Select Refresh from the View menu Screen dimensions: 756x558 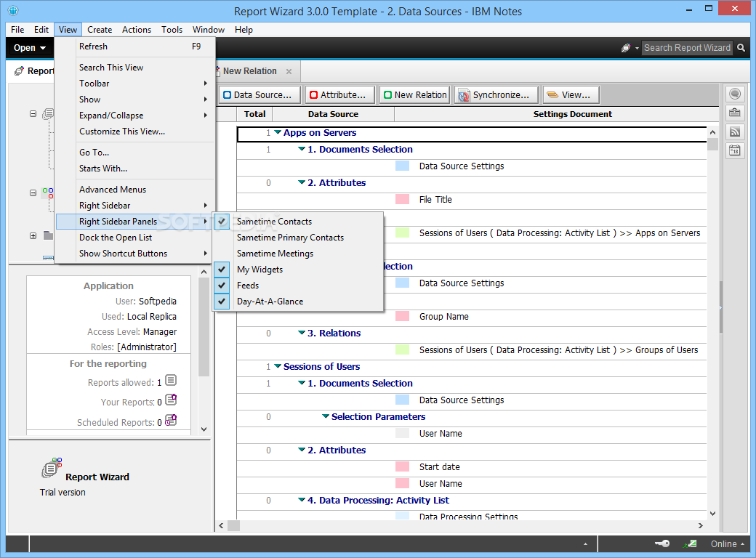135,46
